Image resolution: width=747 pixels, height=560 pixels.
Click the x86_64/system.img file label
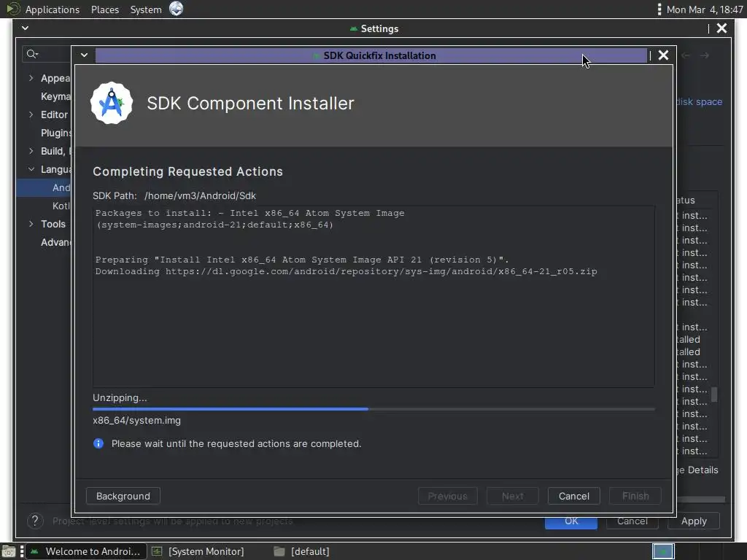tap(136, 421)
